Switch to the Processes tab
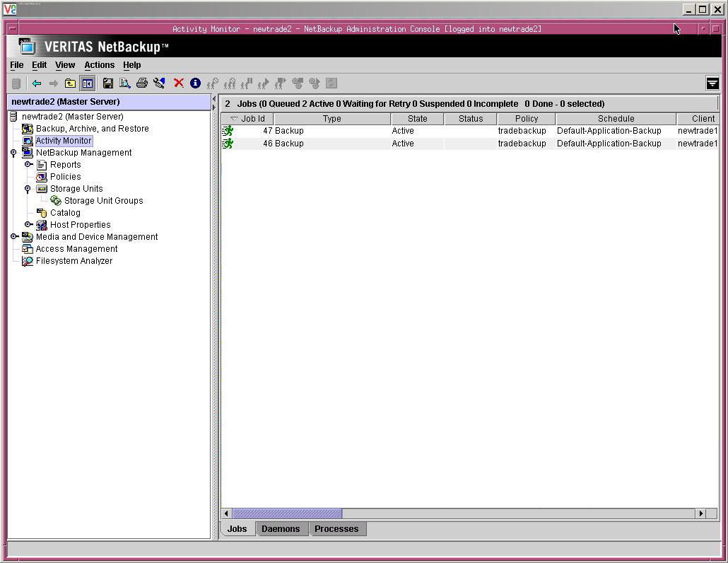Screen dimensions: 728x563 click(x=336, y=529)
